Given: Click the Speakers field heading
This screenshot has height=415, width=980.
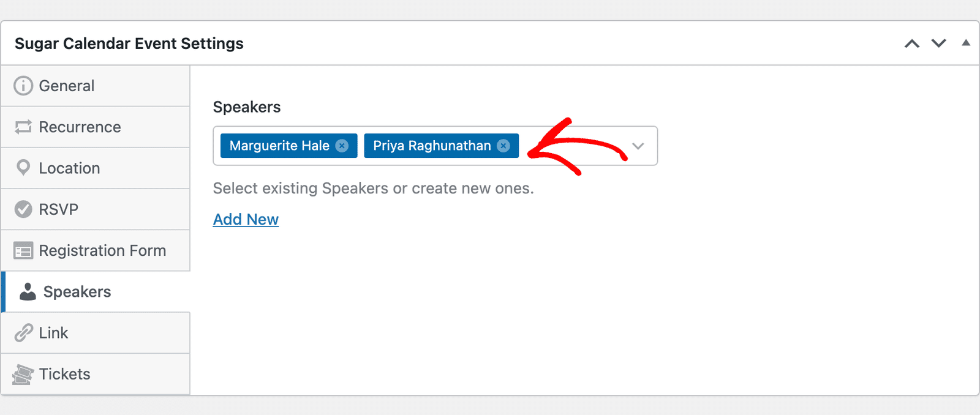Looking at the screenshot, I should (247, 107).
